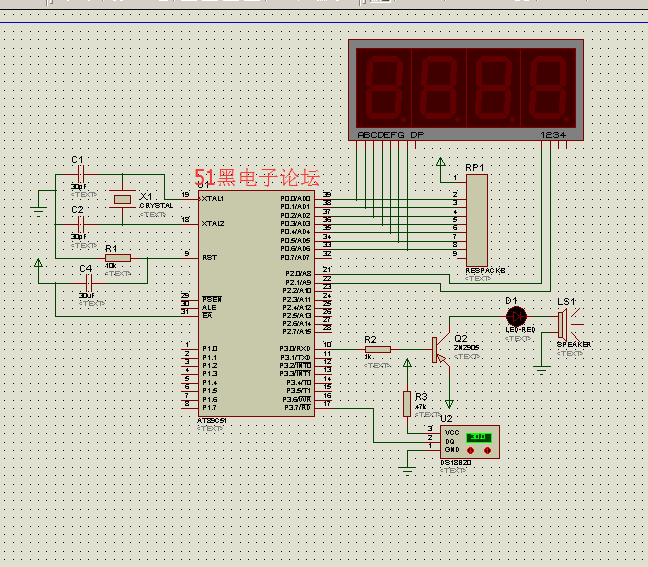
Task: Click the first digit of seven-segment display
Action: pyautogui.click(x=384, y=88)
